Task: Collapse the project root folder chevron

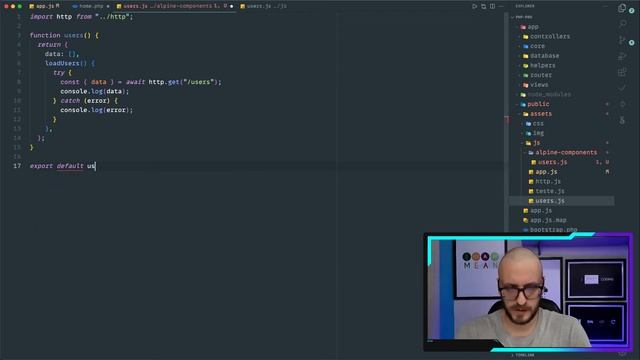Action: pos(513,17)
